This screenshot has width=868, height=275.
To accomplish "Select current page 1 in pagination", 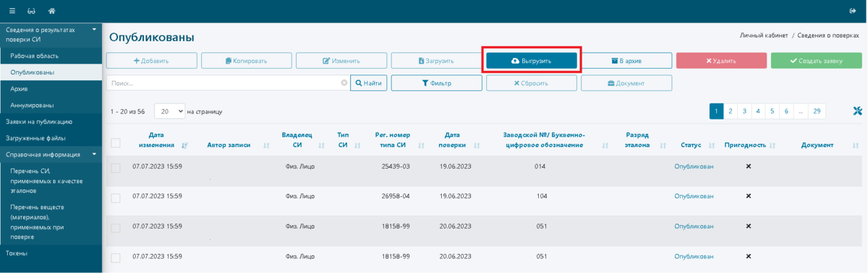I will click(x=717, y=111).
